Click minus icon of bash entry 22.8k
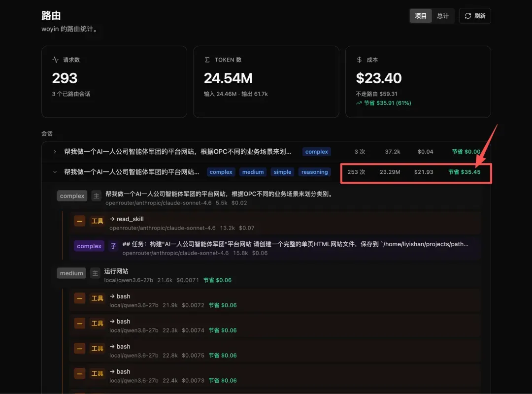532x394 pixels. (79, 349)
